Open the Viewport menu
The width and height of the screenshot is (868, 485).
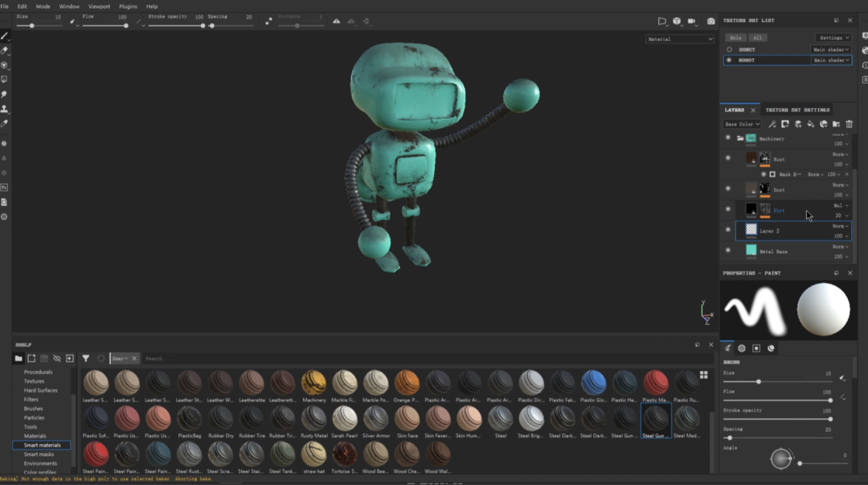coord(99,6)
